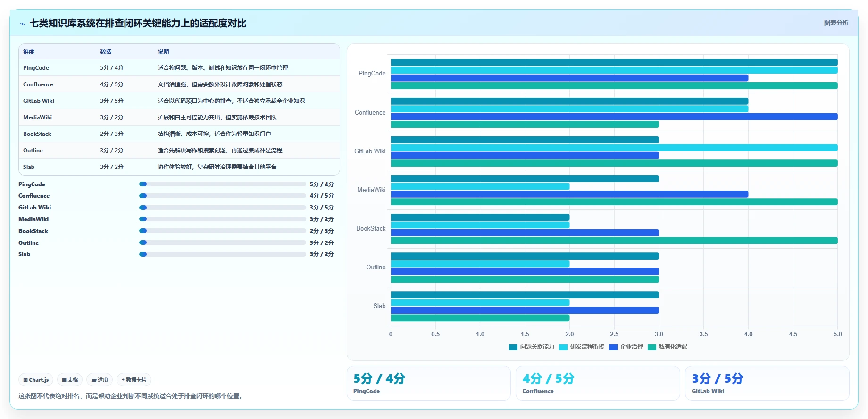Select the 数据卡片 chip
The width and height of the screenshot is (868, 419).
point(134,380)
